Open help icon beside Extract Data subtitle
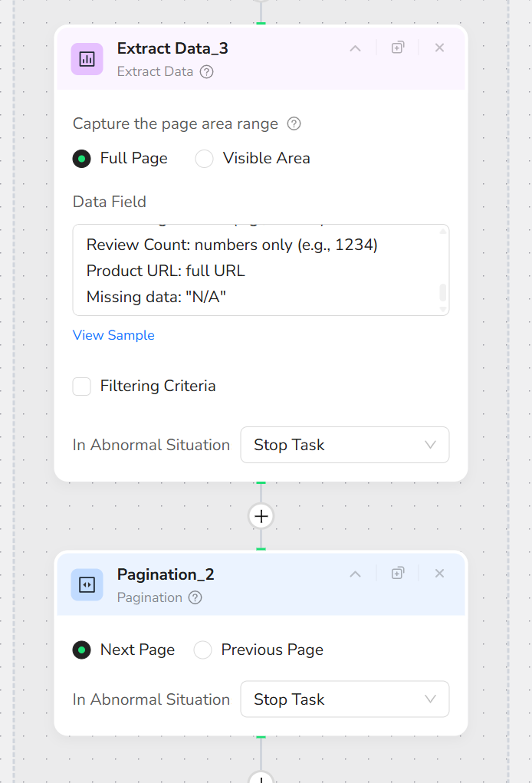Viewport: 532px width, 783px height. click(x=206, y=72)
